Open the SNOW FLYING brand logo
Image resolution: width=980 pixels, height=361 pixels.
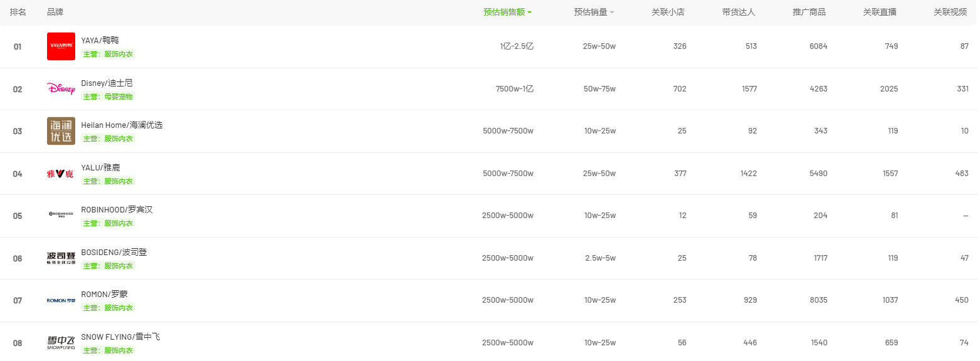coord(61,343)
